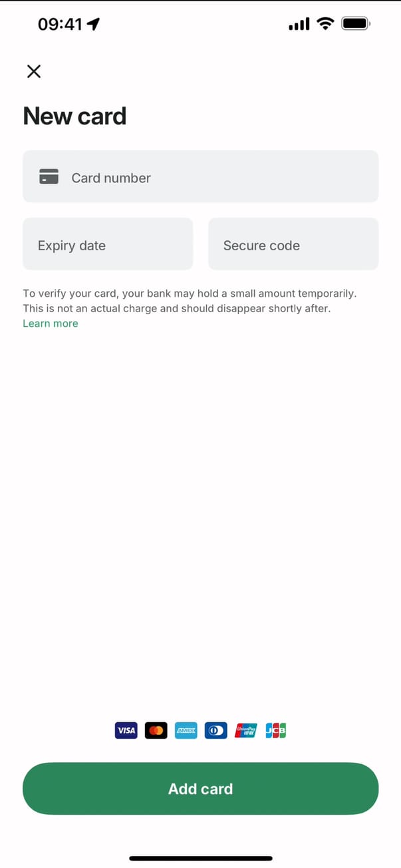Tap the American Express logo
401x868 pixels.
186,730
